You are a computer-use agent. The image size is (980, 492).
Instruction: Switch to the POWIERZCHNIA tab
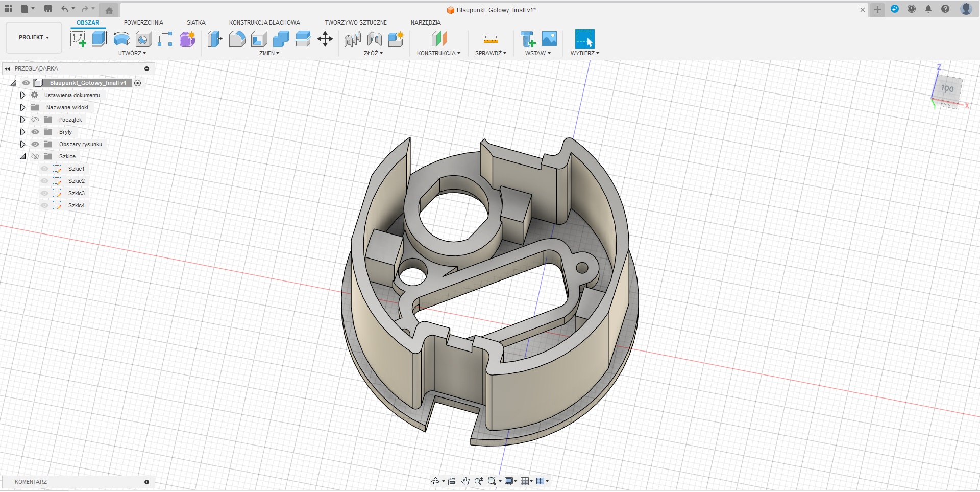143,22
